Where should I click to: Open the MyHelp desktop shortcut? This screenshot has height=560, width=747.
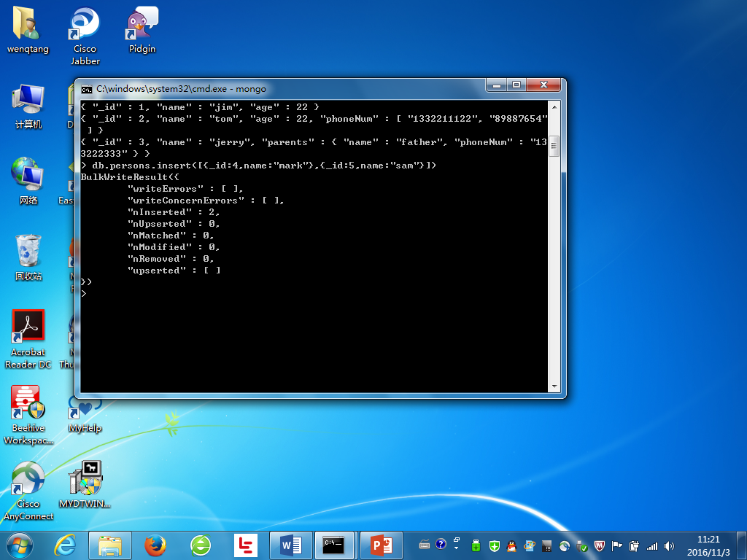point(85,415)
